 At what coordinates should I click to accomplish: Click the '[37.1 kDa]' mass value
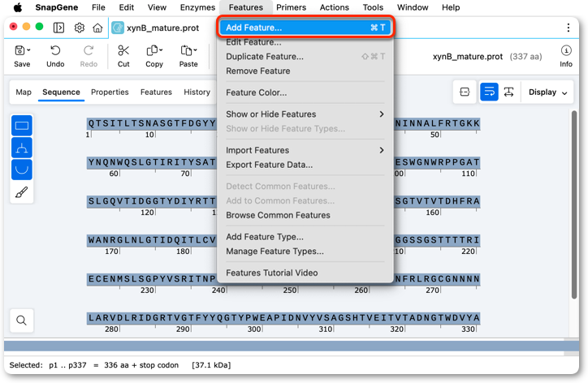pos(211,365)
